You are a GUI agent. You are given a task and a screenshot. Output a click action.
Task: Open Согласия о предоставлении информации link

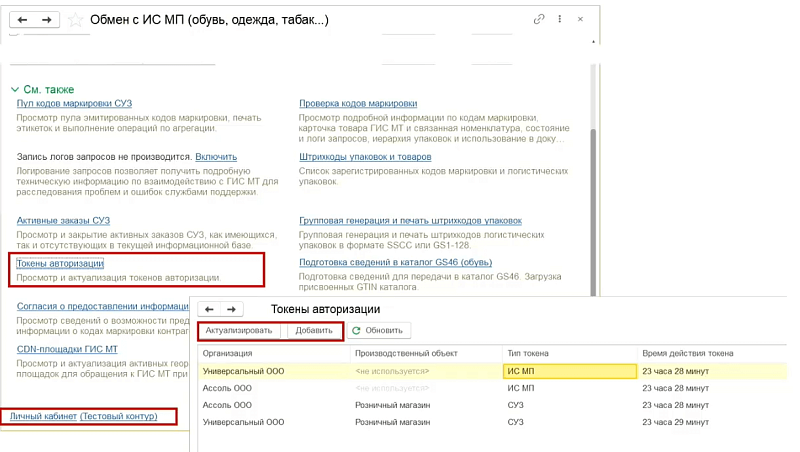click(x=103, y=307)
